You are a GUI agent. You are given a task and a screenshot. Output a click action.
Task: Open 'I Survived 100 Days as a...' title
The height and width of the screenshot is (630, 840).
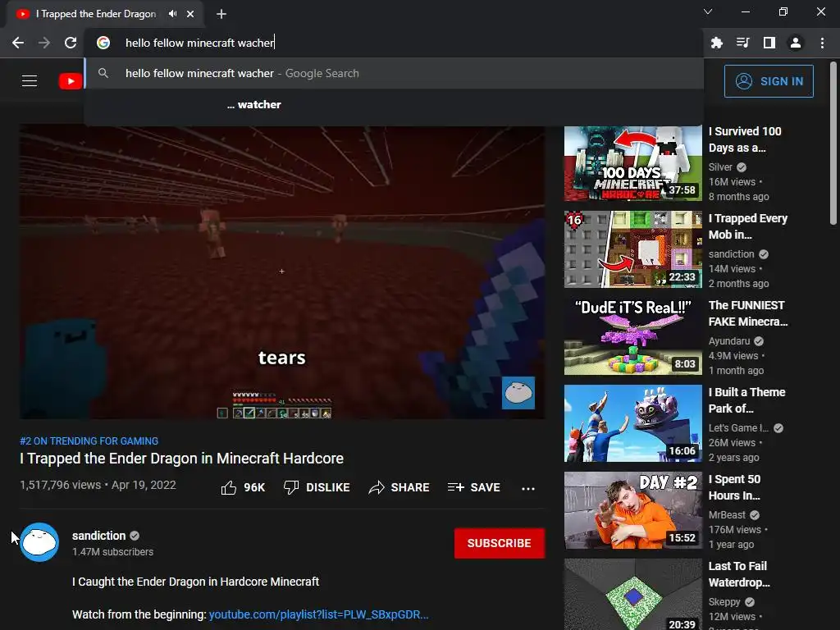point(745,139)
